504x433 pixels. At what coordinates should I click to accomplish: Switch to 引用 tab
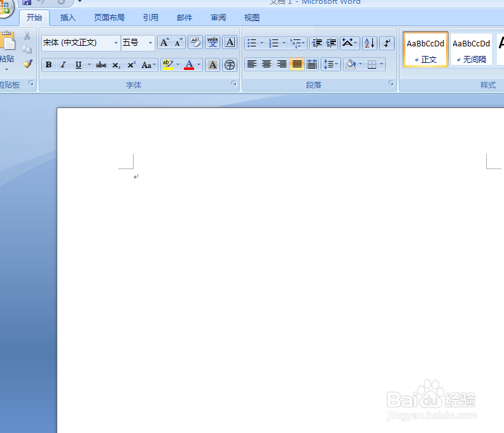tap(150, 18)
